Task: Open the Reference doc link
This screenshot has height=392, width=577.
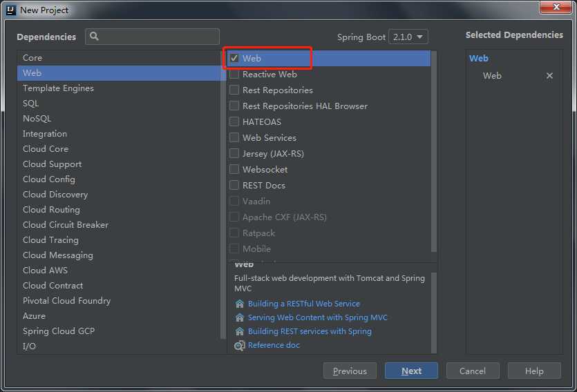Action: point(274,345)
